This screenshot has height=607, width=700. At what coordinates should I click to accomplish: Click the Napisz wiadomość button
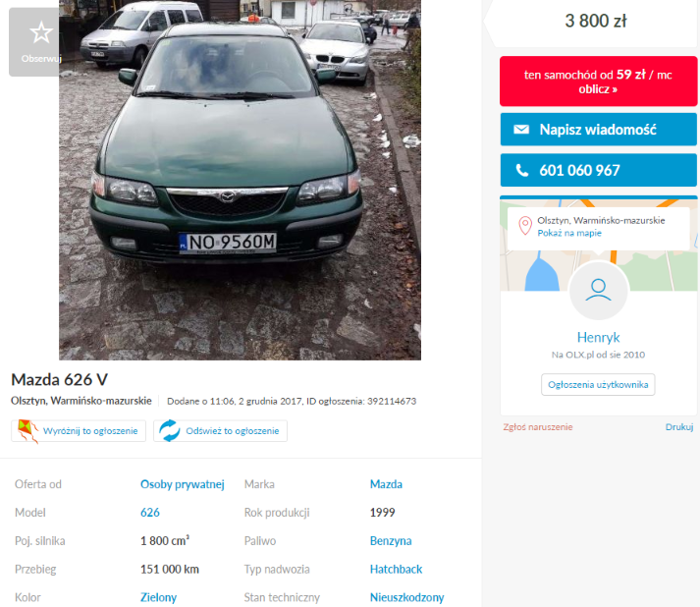[x=598, y=130]
